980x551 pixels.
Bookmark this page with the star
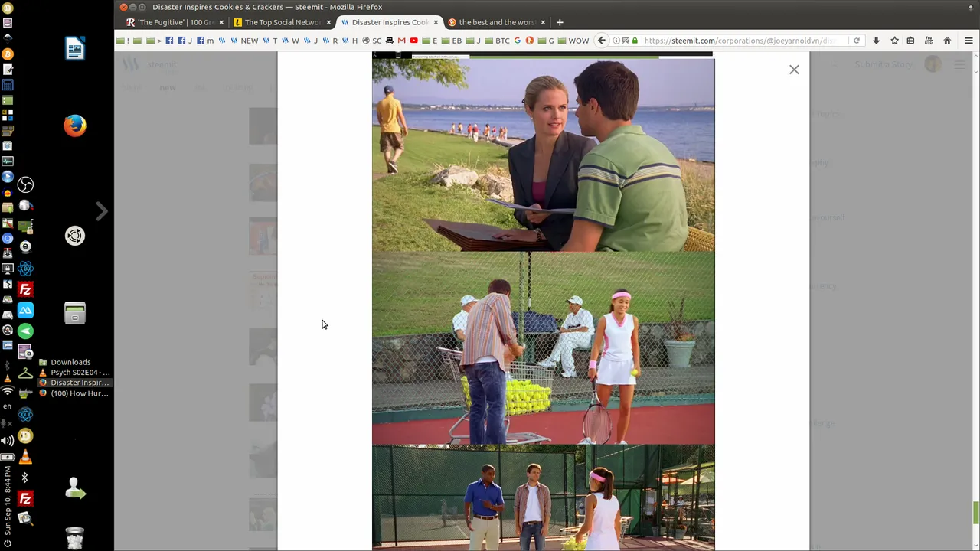(x=894, y=41)
